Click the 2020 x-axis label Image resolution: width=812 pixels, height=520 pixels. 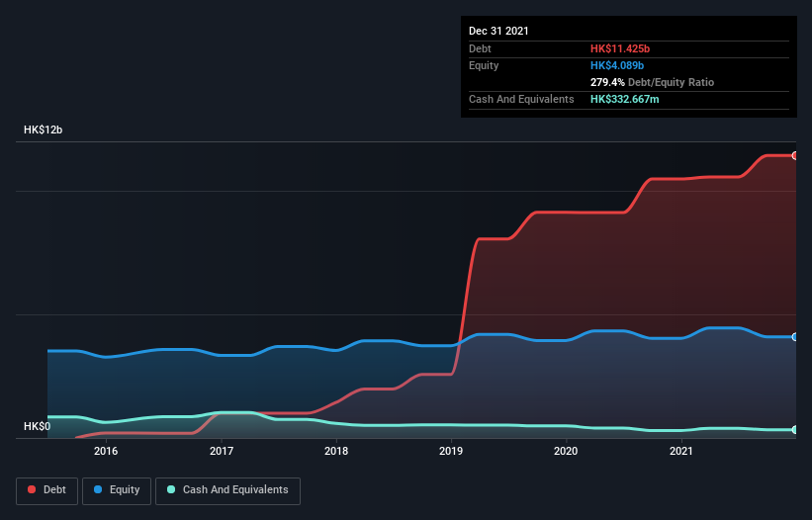click(x=566, y=451)
